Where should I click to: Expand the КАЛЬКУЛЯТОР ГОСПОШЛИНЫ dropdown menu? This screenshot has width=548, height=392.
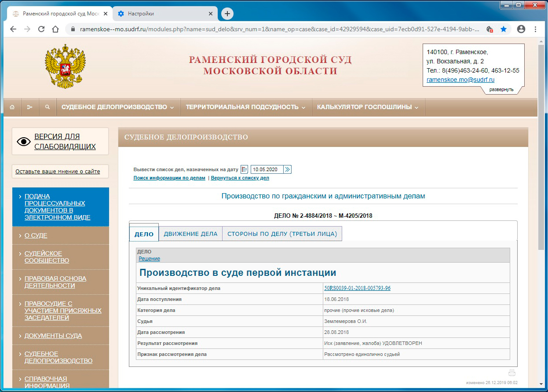pyautogui.click(x=368, y=107)
